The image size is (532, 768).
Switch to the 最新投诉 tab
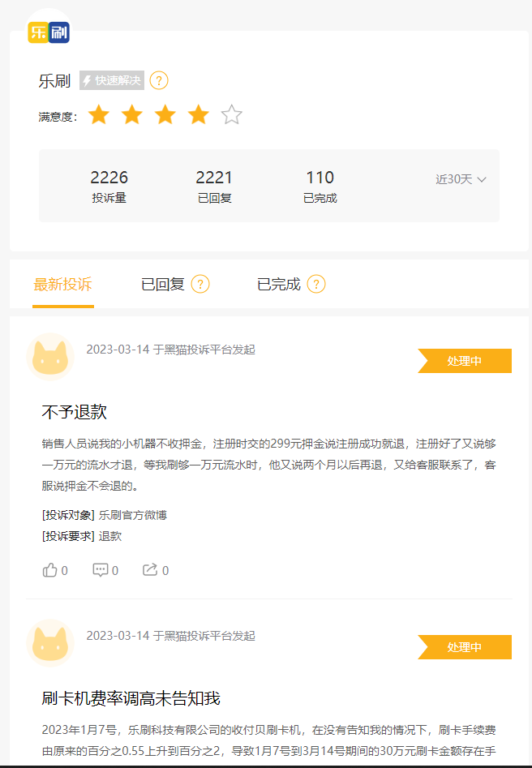point(62,284)
